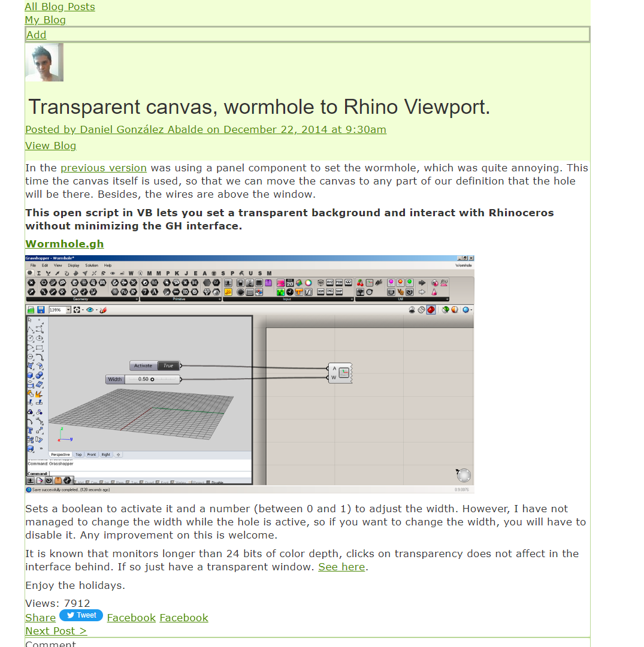Click the Views: 7912 counter text
Viewport: 644px width, 647px height.
tap(58, 603)
